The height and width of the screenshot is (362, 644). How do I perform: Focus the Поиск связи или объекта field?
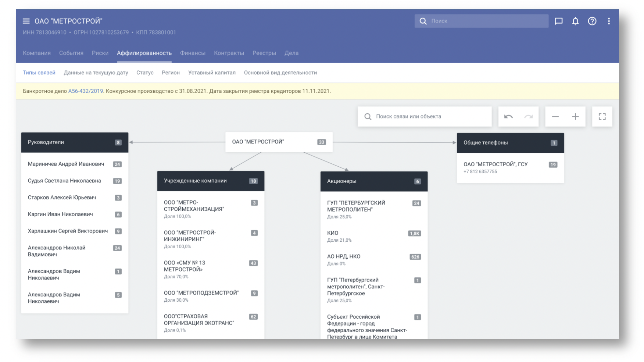point(425,117)
